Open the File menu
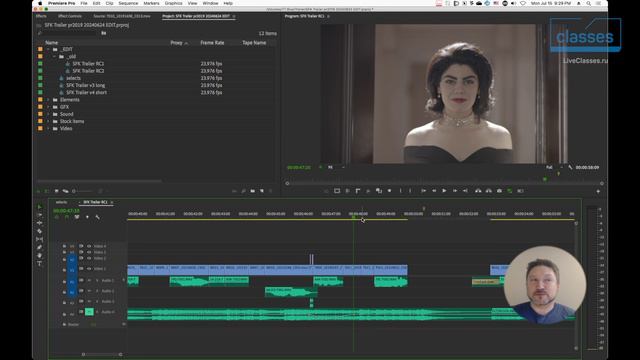 [84, 3]
